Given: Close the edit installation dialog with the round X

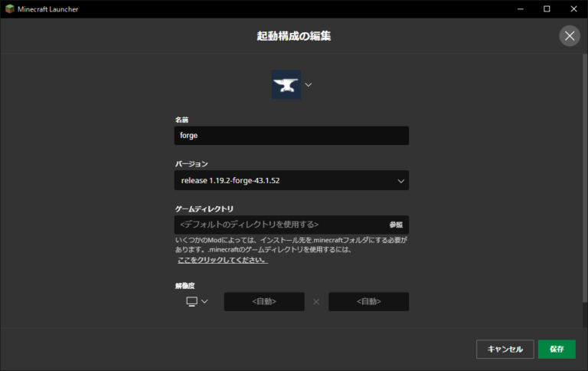Looking at the screenshot, I should coord(570,36).
